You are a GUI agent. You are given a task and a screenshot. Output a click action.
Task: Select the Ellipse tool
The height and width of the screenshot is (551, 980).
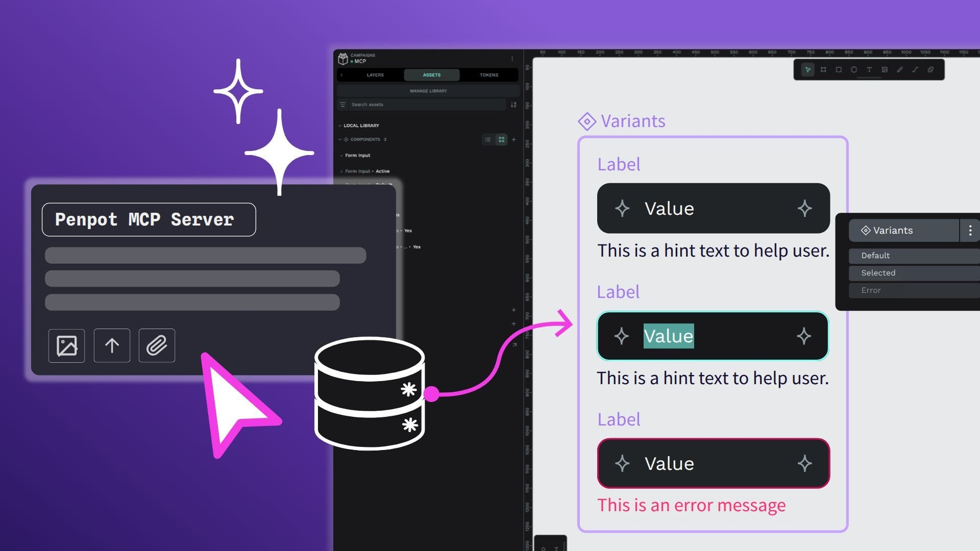pos(853,70)
